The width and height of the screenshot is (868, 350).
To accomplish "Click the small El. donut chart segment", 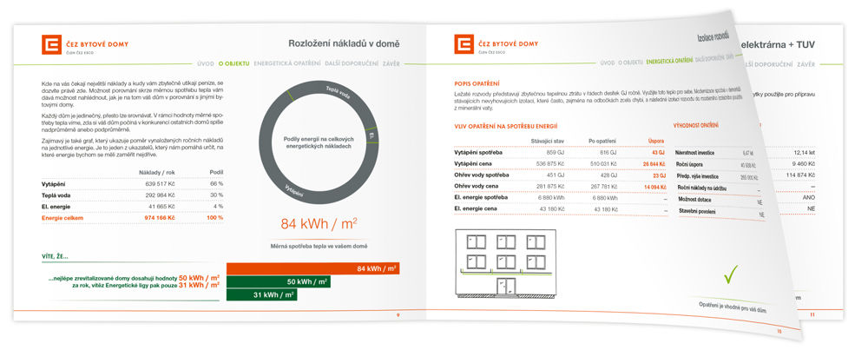I will pyautogui.click(x=372, y=136).
